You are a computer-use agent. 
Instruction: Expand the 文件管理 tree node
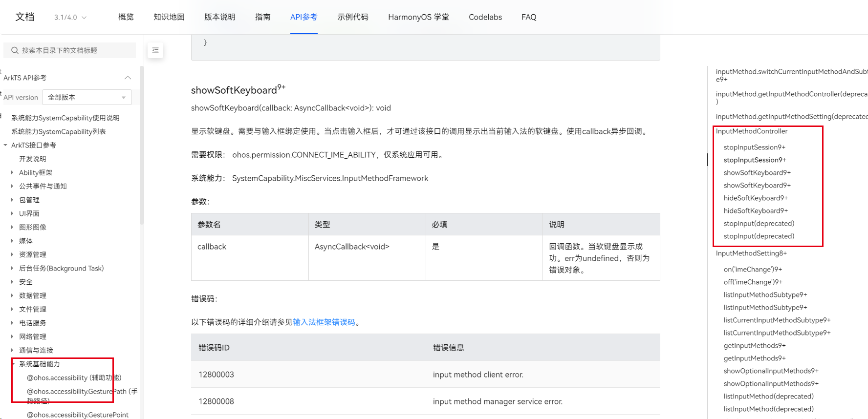12,309
